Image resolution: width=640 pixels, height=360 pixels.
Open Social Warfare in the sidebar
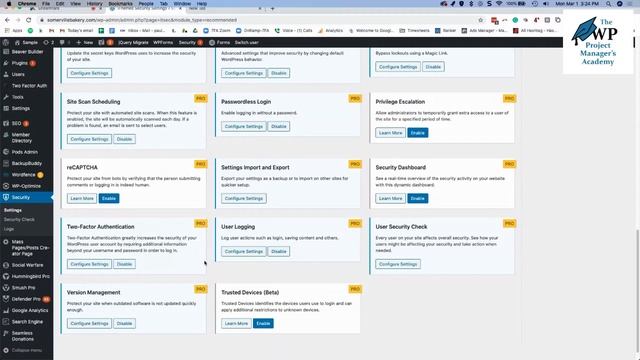tap(27, 265)
